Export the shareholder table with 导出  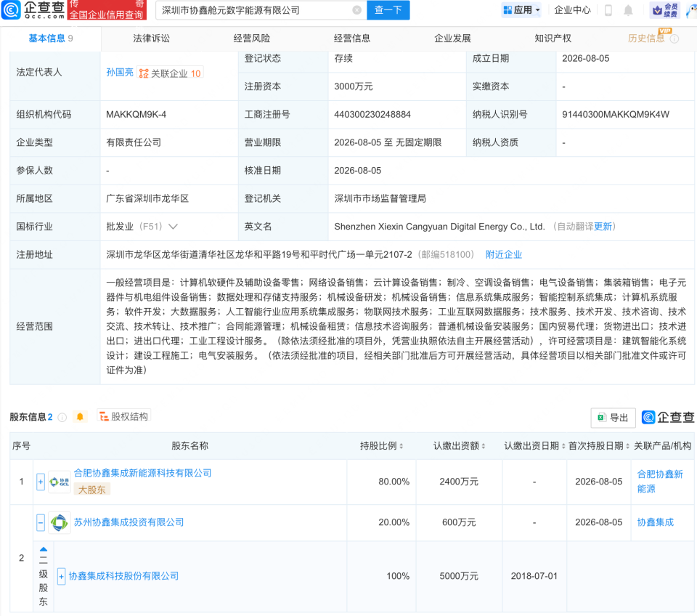(613, 418)
